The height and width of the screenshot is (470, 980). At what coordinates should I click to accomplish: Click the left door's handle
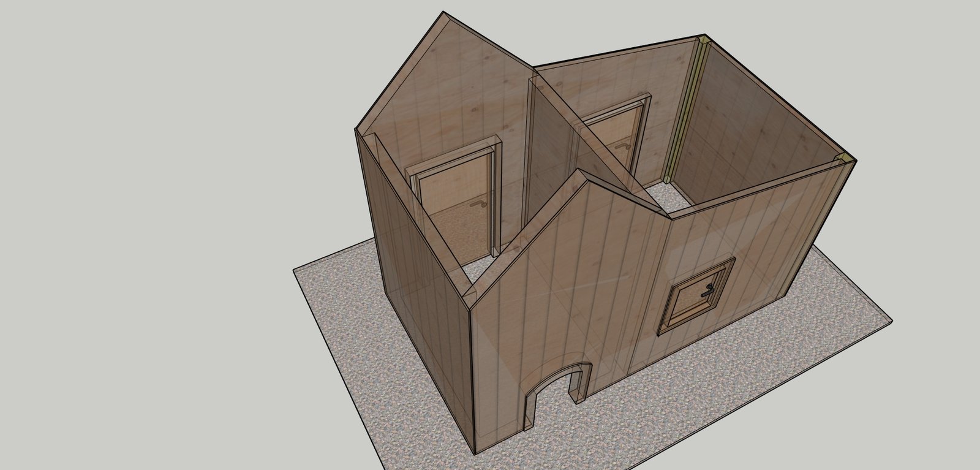tap(477, 205)
